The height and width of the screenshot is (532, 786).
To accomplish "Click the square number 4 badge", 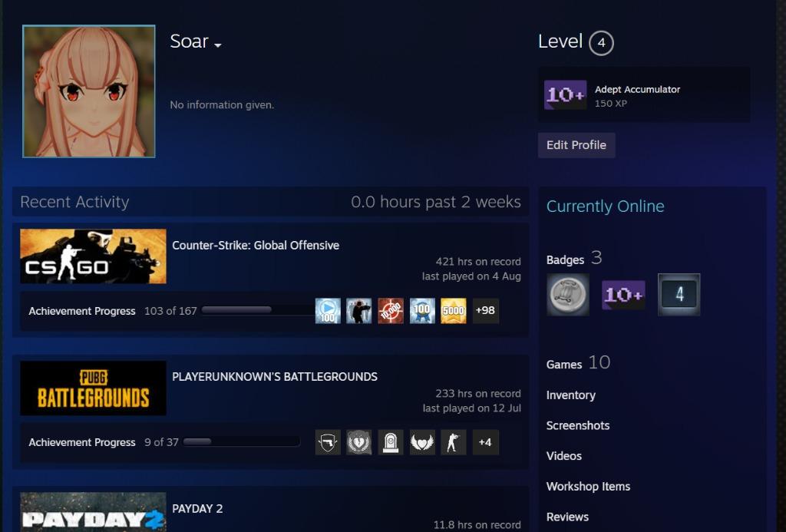I will pyautogui.click(x=679, y=295).
